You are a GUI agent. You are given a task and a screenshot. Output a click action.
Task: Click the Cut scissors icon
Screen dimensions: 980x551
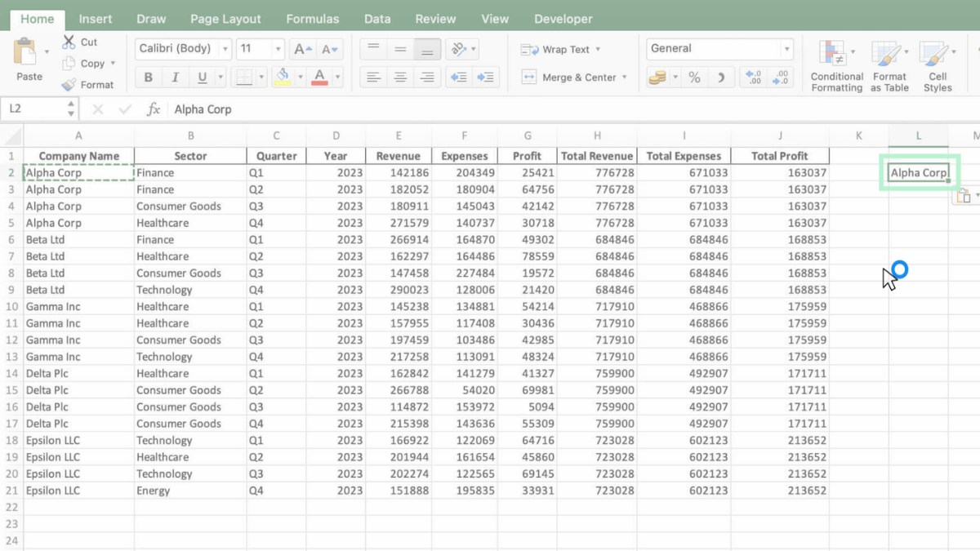point(69,42)
